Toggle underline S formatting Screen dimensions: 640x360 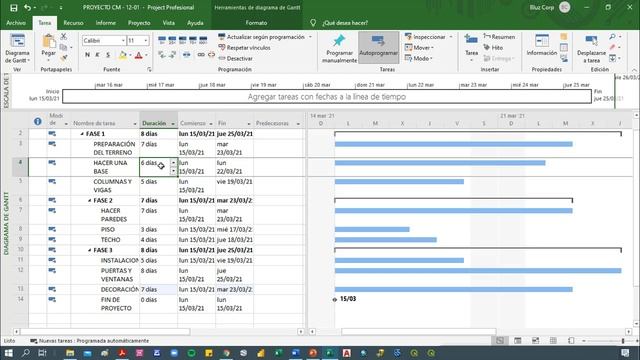tap(108, 55)
